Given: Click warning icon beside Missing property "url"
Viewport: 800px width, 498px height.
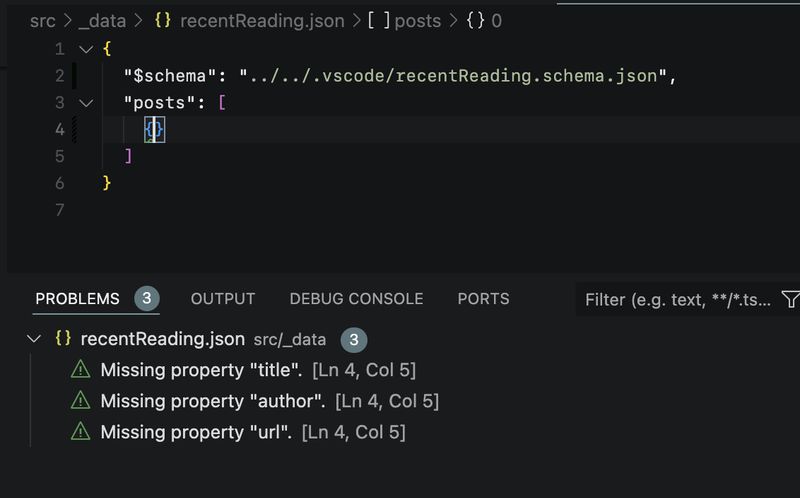Looking at the screenshot, I should [x=80, y=432].
